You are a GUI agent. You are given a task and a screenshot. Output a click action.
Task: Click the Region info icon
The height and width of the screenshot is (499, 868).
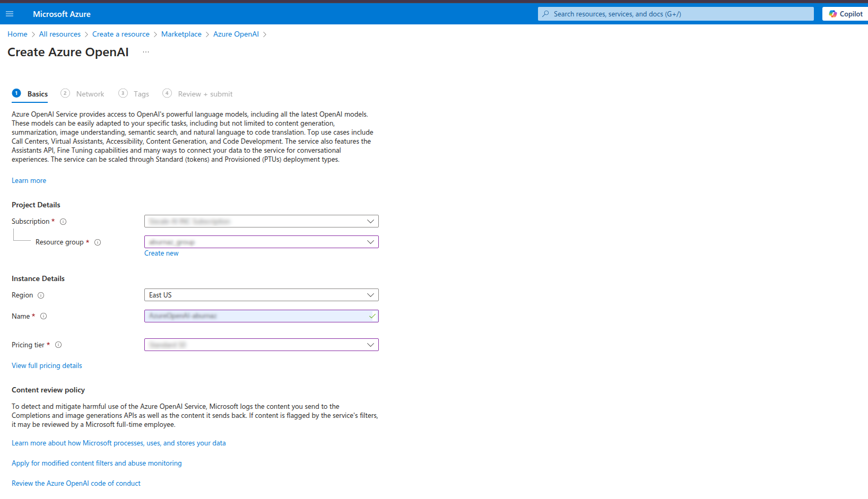click(x=41, y=295)
